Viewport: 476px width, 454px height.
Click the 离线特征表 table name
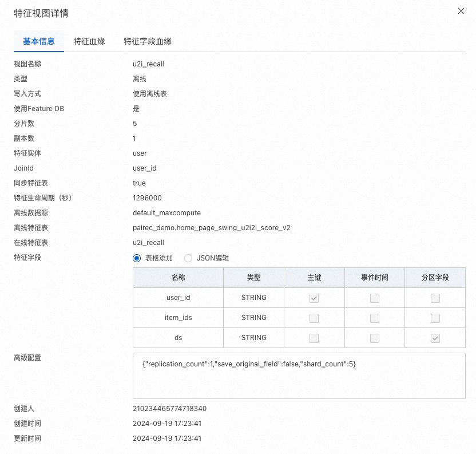[x=212, y=228]
